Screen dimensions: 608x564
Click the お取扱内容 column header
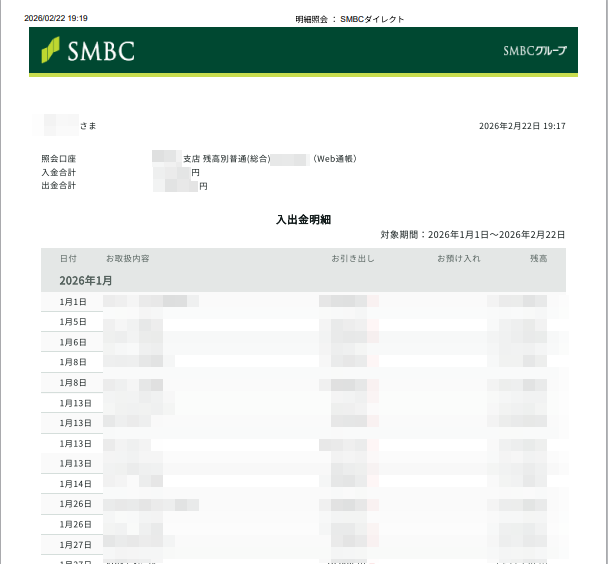[127, 259]
